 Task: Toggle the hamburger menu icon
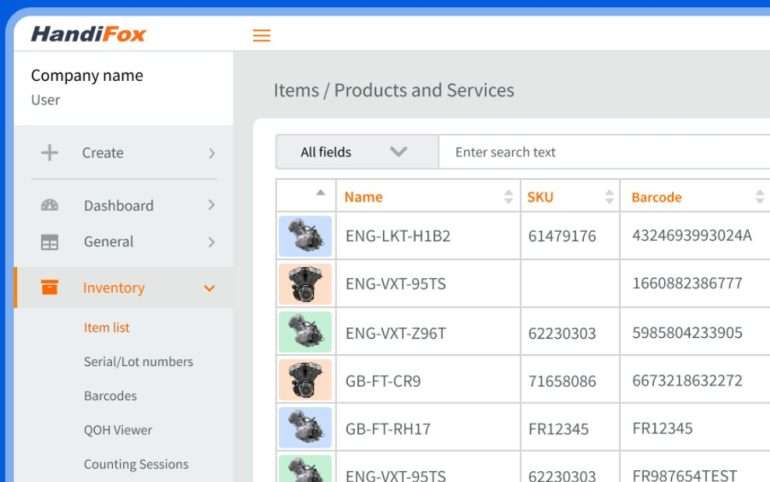point(262,35)
